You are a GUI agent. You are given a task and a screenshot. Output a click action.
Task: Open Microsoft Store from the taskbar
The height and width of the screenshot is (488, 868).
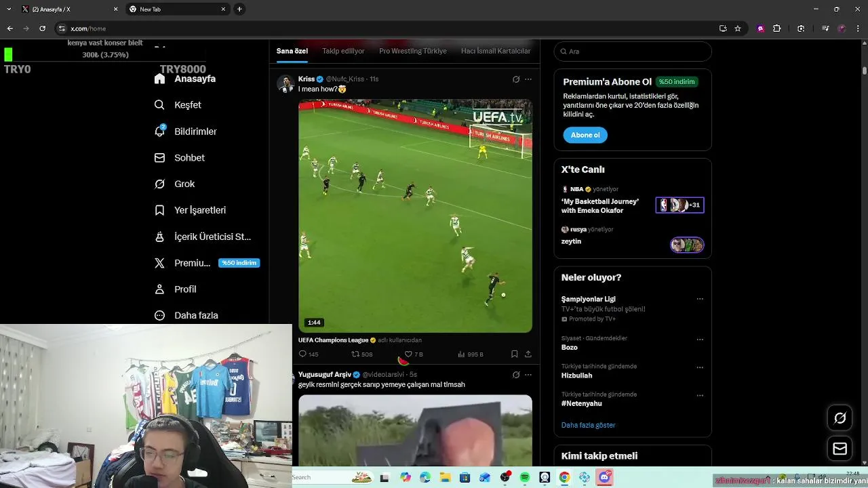point(465,478)
